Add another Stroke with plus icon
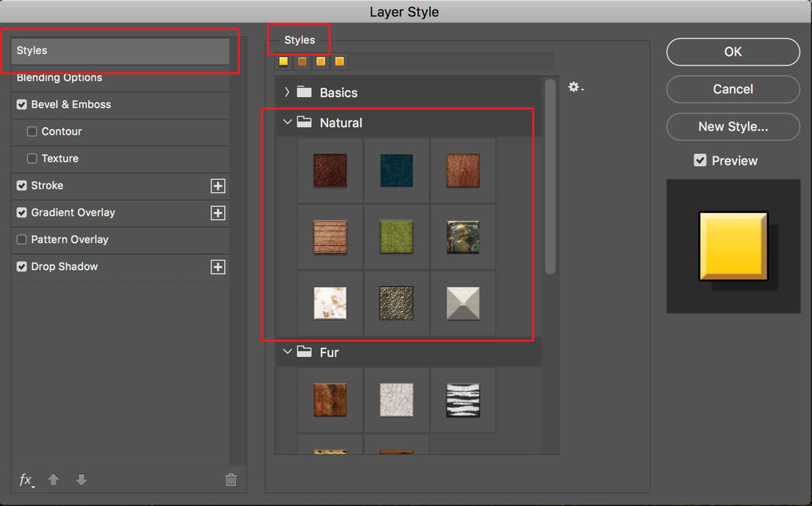 (x=218, y=186)
